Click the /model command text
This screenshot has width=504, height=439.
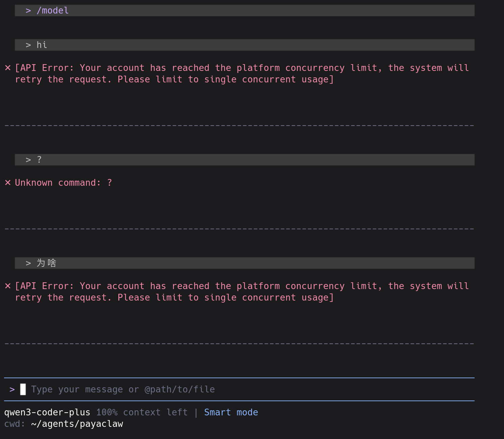[52, 10]
